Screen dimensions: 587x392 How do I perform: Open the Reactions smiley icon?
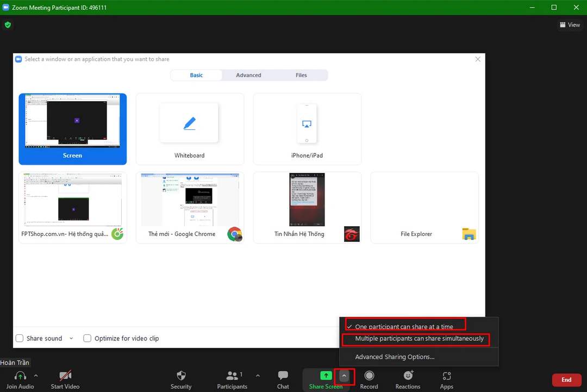click(408, 375)
